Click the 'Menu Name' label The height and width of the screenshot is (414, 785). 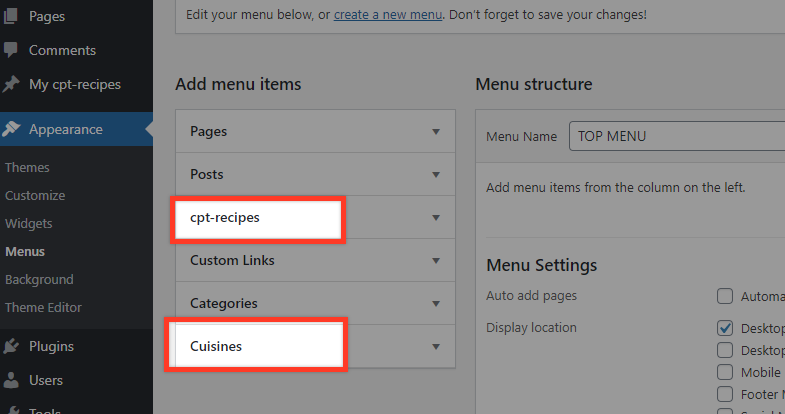521,136
